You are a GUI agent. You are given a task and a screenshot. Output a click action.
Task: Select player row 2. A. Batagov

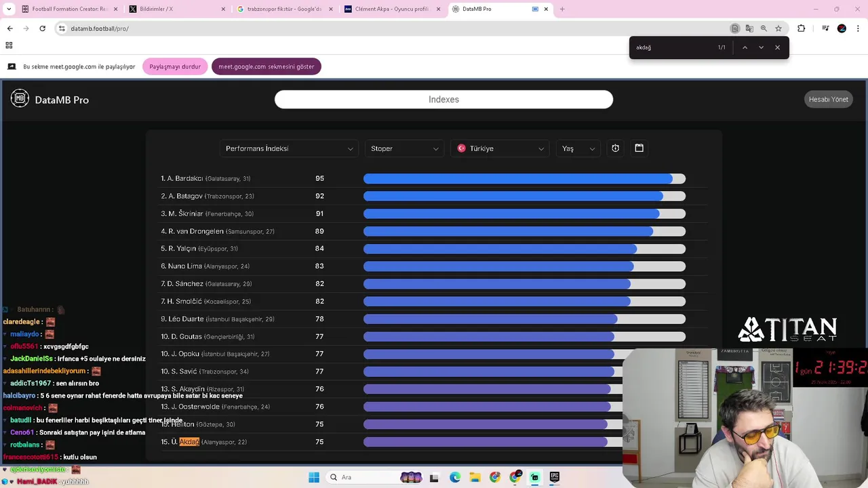point(434,196)
